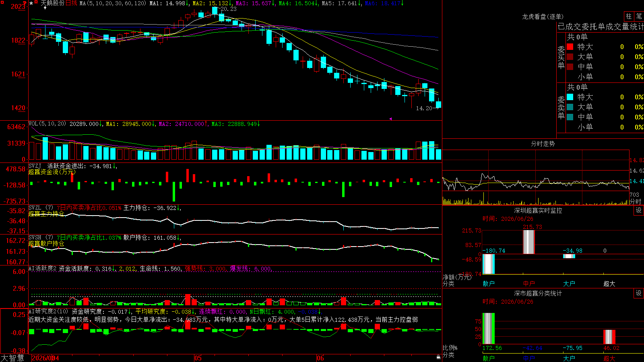This screenshot has width=644, height=362.
Task: Click the 05 month marker on the time axis
Action: [x=198, y=358]
